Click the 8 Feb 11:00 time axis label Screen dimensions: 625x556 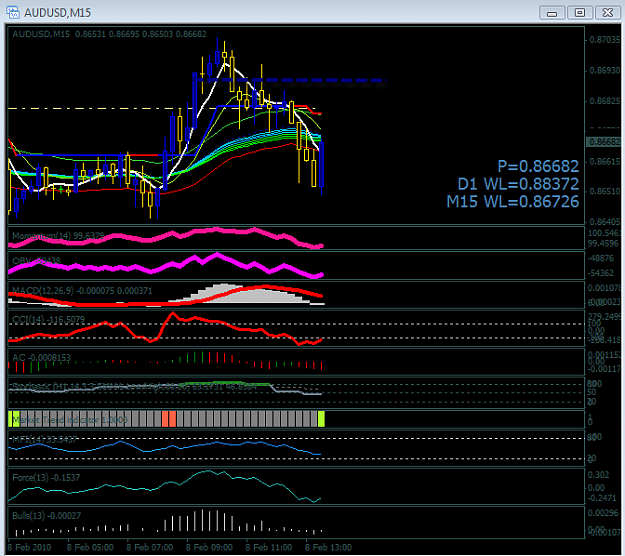[x=269, y=547]
